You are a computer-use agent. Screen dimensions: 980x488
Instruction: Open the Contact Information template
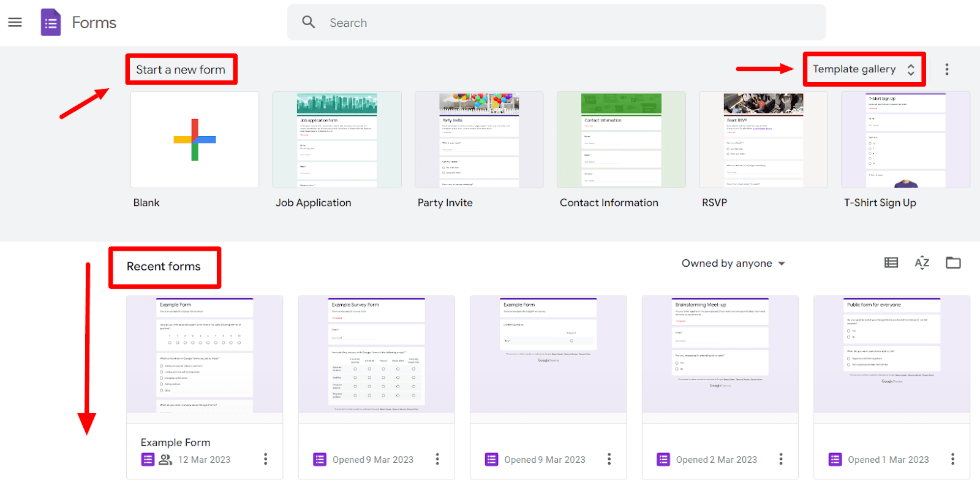click(621, 140)
